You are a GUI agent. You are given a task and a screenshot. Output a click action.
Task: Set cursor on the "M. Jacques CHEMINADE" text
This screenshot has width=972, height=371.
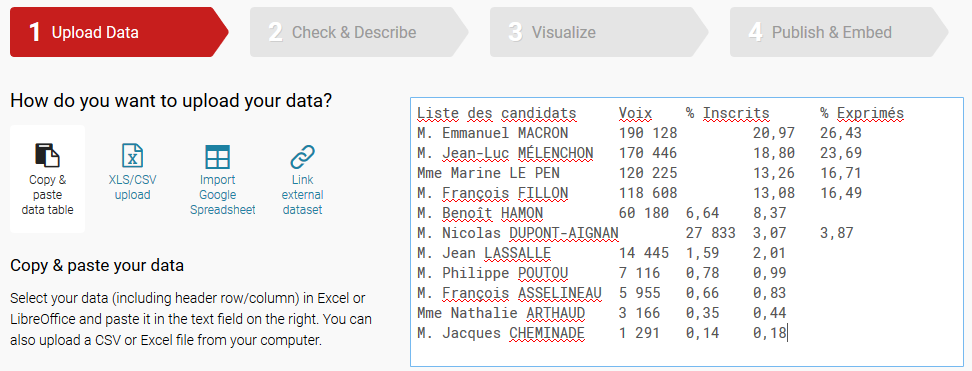point(501,333)
